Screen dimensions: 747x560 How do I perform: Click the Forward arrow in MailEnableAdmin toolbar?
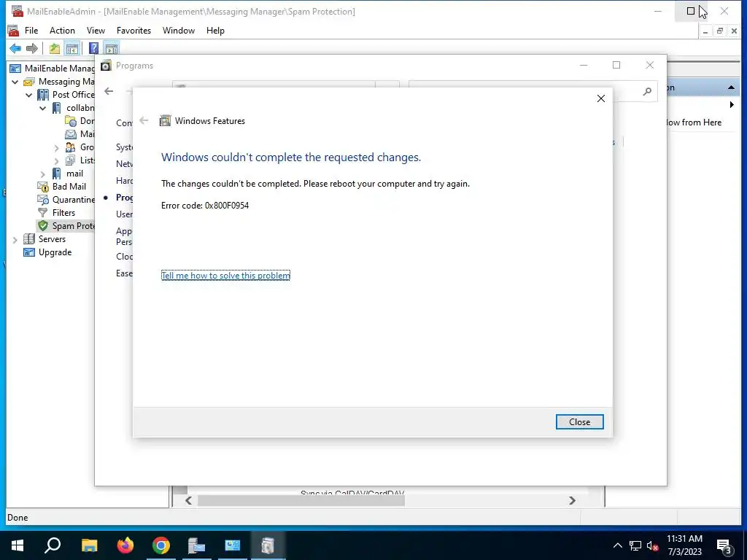[x=32, y=49]
